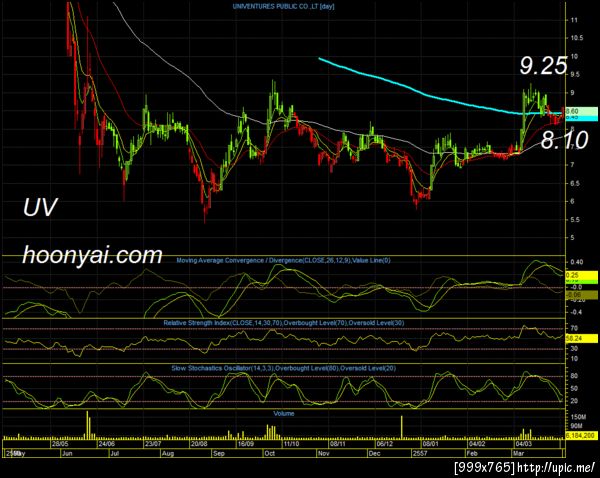Image resolution: width=600 pixels, height=478 pixels.
Task: Select the 04/02 date marker
Action: [477, 444]
